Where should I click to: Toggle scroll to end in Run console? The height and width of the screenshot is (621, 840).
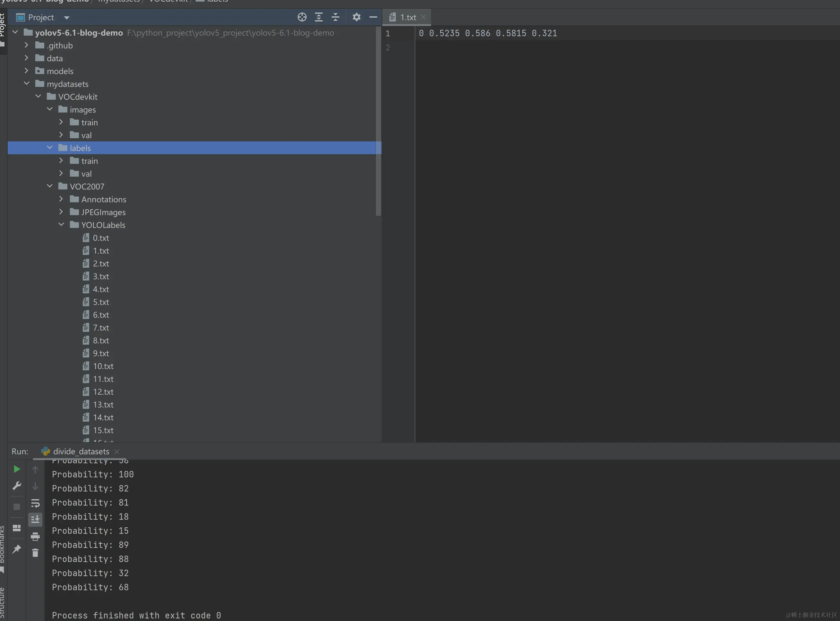pyautogui.click(x=35, y=519)
